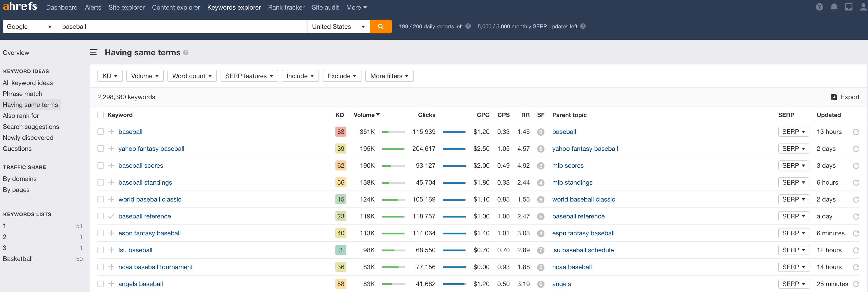Check the baseball standings checkbox
868x292 pixels.
click(100, 182)
